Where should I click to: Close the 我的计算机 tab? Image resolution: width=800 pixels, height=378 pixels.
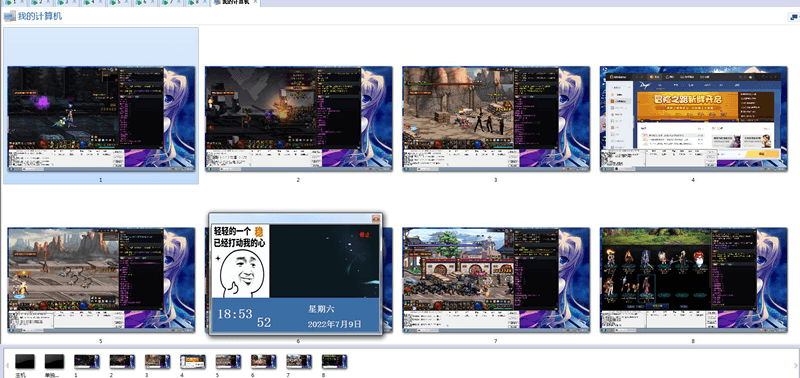coord(256,2)
